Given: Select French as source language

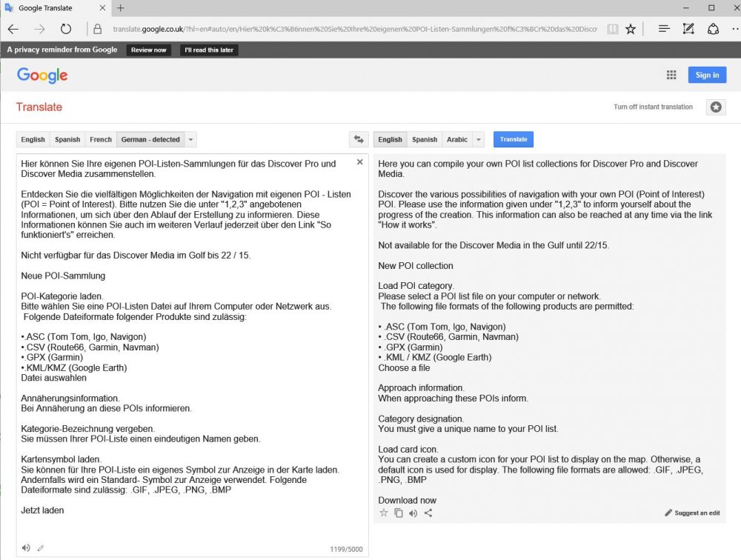Looking at the screenshot, I should point(101,139).
